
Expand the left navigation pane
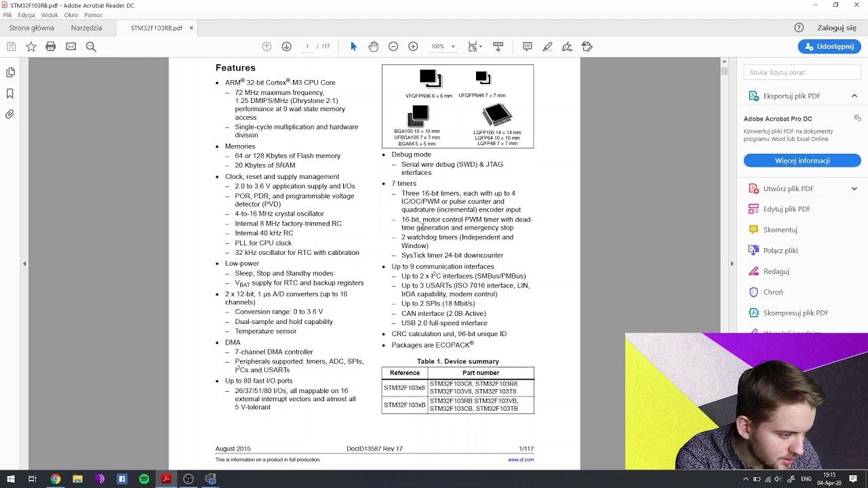pyautogui.click(x=24, y=264)
